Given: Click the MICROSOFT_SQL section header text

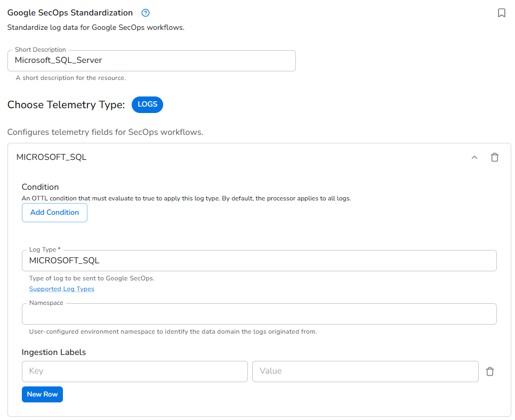Looking at the screenshot, I should pyautogui.click(x=51, y=157).
